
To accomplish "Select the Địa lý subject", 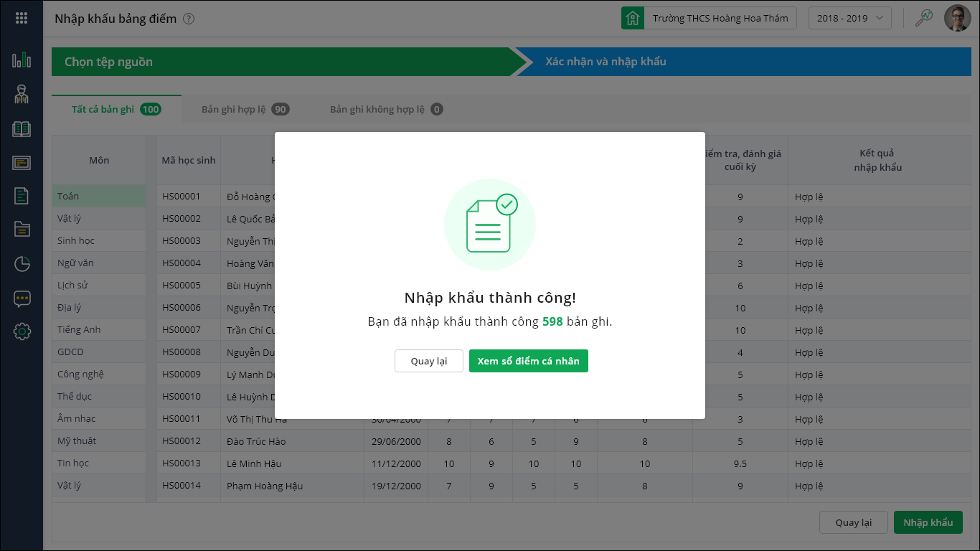I will click(x=99, y=308).
